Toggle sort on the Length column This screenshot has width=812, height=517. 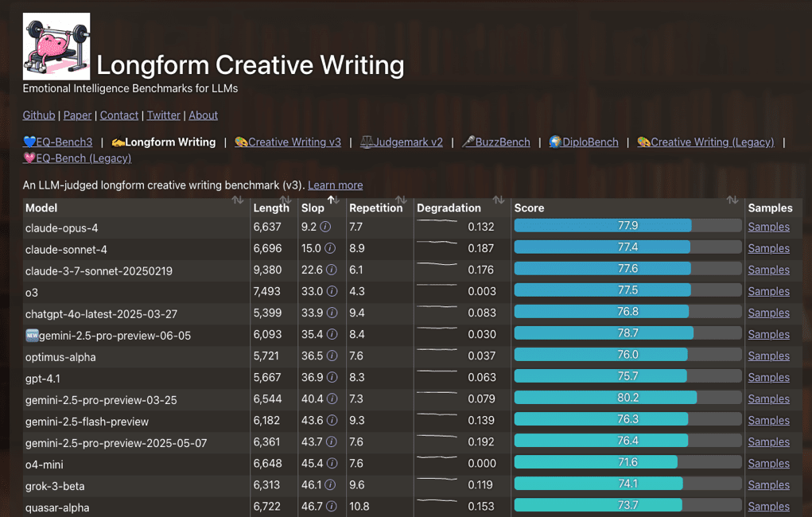coord(285,200)
